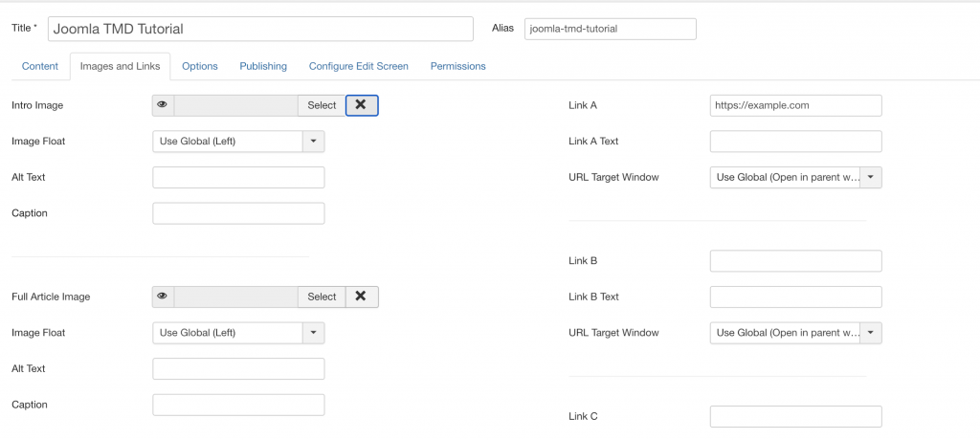The height and width of the screenshot is (440, 980).
Task: Click the Full Article Image eye icon
Action: 163,297
